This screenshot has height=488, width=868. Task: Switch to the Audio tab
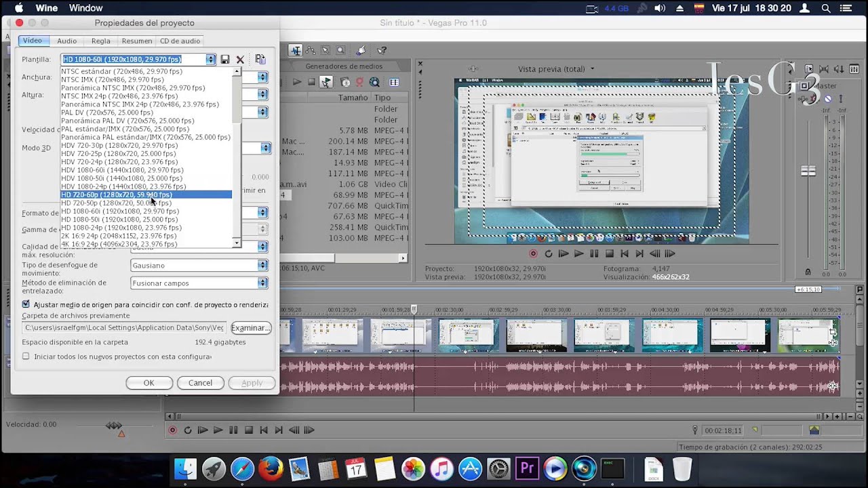(x=66, y=41)
